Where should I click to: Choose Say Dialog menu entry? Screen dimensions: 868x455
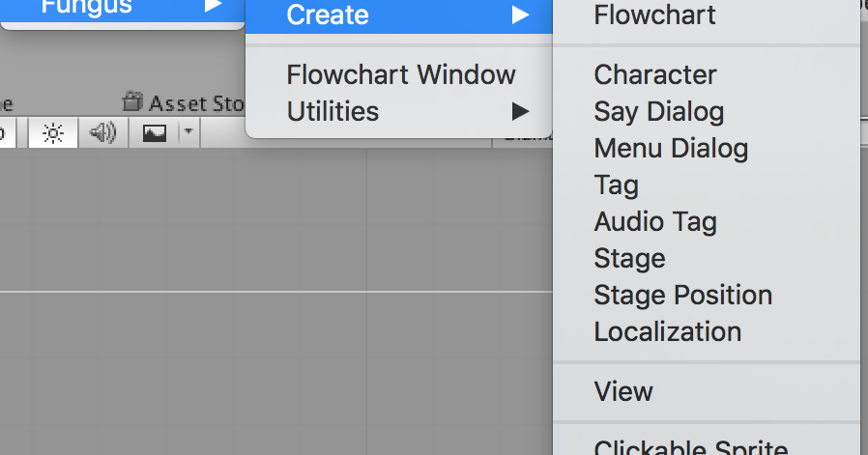coord(658,111)
